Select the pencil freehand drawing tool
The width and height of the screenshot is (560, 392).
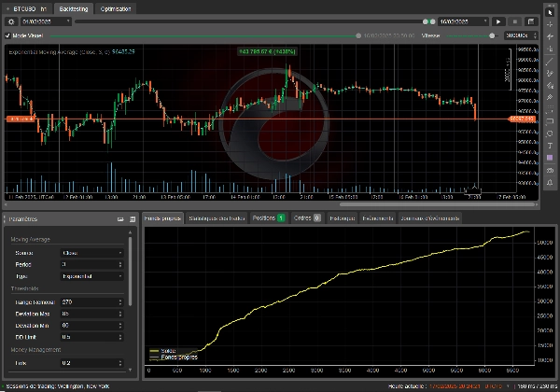coord(550,74)
